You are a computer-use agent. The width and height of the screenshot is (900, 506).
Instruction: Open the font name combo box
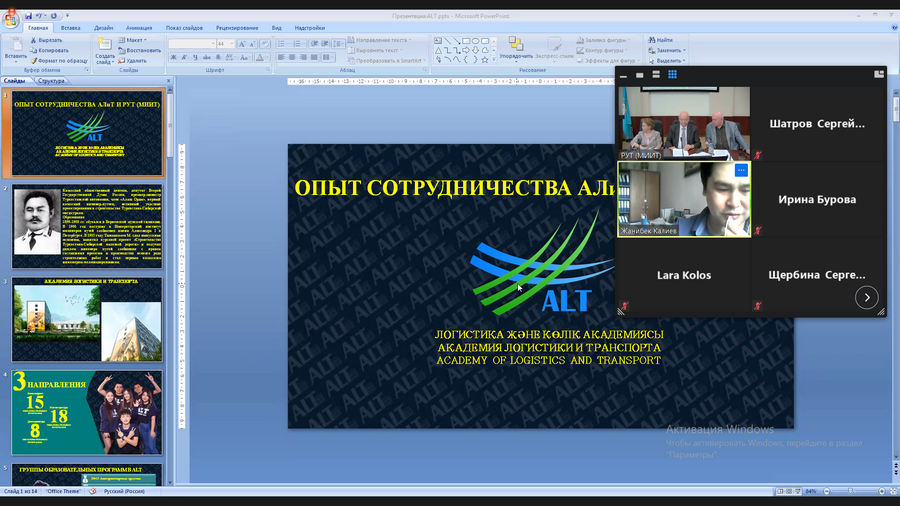coord(192,44)
